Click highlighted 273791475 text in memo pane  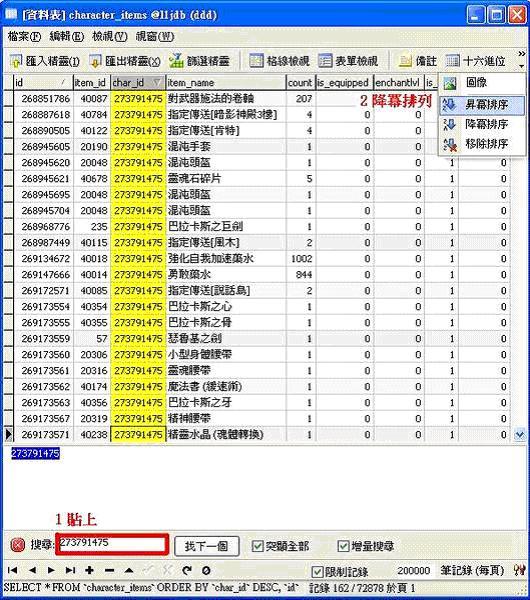pos(35,454)
